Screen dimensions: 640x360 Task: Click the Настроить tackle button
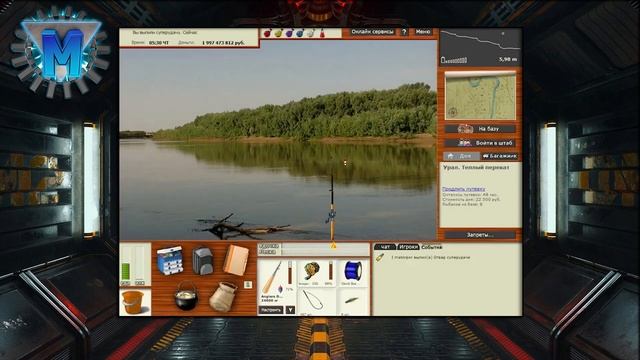pos(271,310)
